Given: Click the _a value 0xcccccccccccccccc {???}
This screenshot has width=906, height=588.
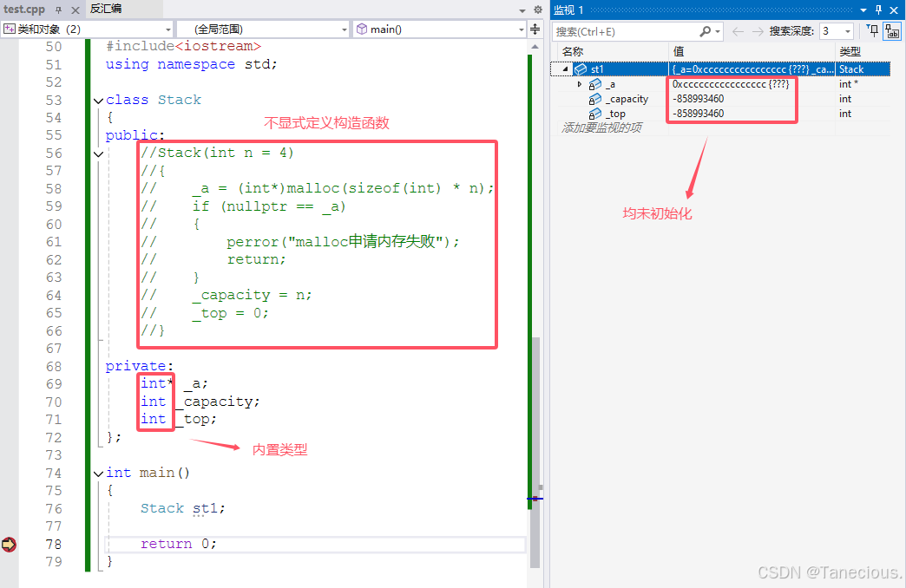Looking at the screenshot, I should coord(731,84).
